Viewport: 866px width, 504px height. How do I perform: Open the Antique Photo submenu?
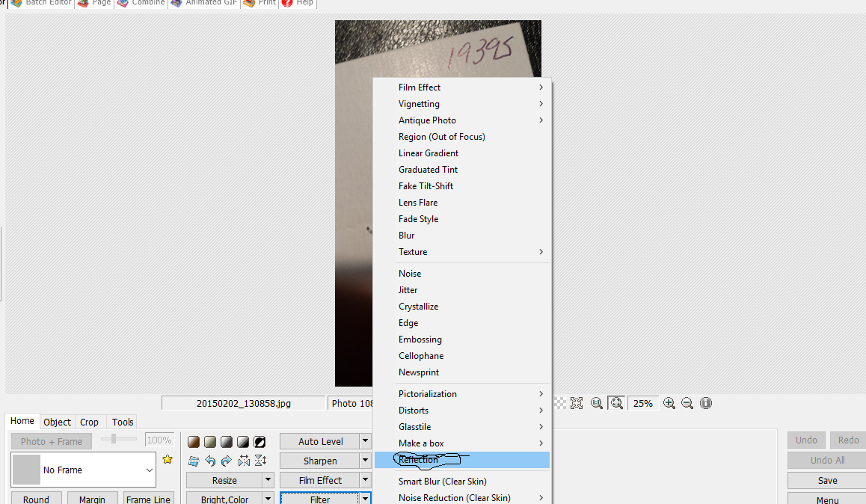(427, 120)
